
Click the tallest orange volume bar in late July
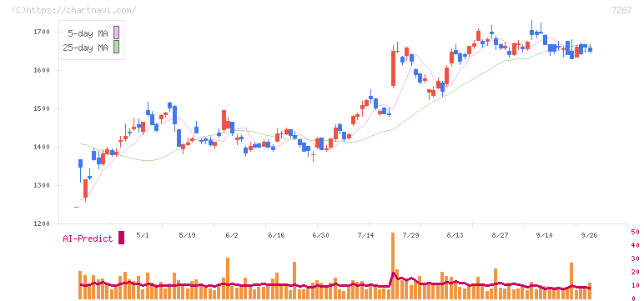(x=393, y=266)
